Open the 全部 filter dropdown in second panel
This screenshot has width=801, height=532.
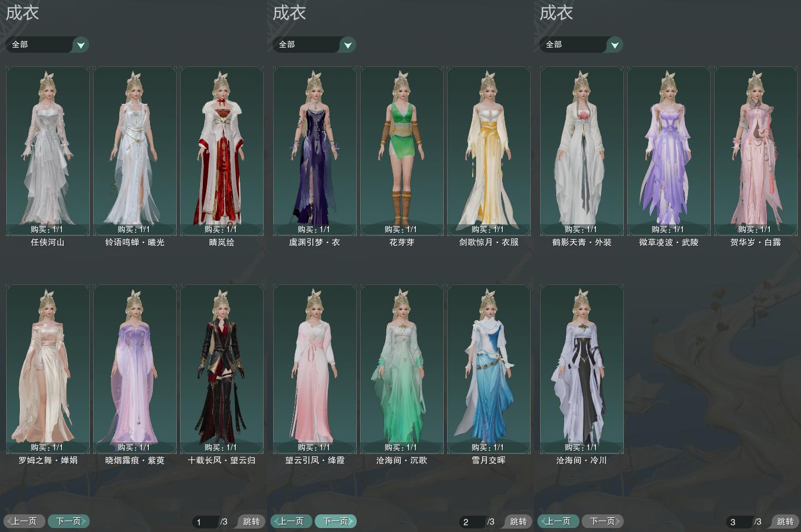314,44
